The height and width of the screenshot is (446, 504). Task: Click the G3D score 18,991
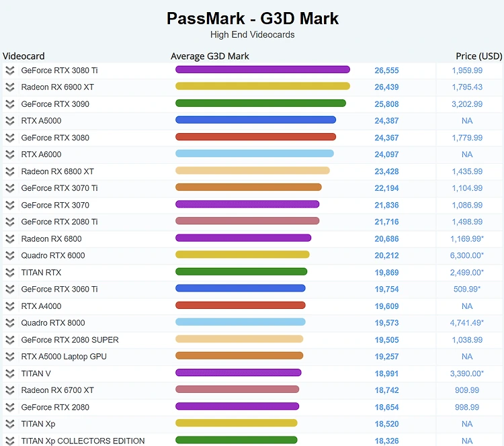pyautogui.click(x=386, y=373)
